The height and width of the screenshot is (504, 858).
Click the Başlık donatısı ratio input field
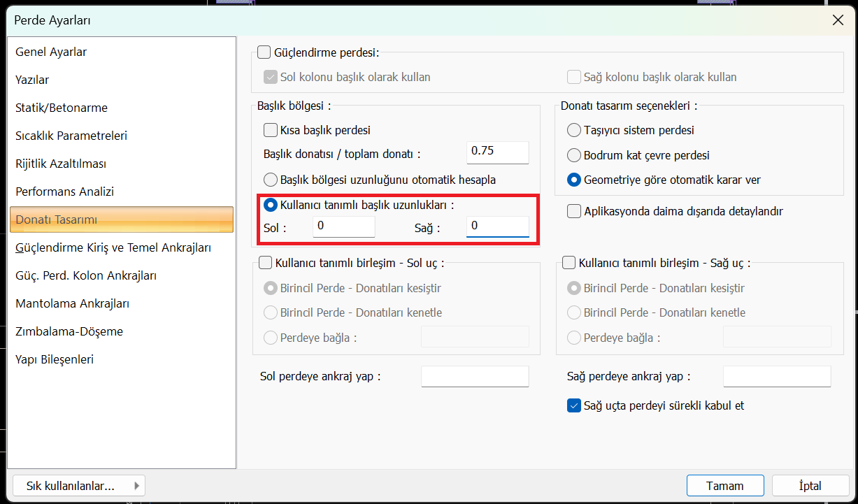click(497, 152)
